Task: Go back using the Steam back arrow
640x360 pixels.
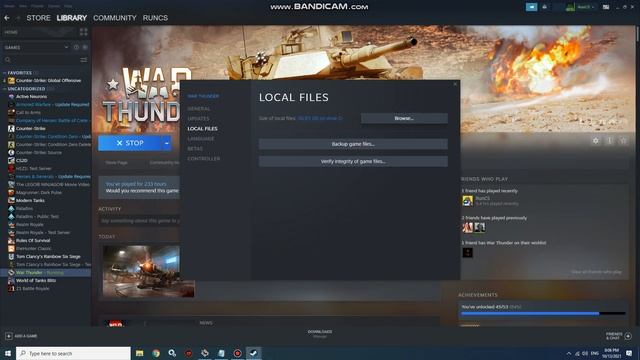Action: (7, 18)
